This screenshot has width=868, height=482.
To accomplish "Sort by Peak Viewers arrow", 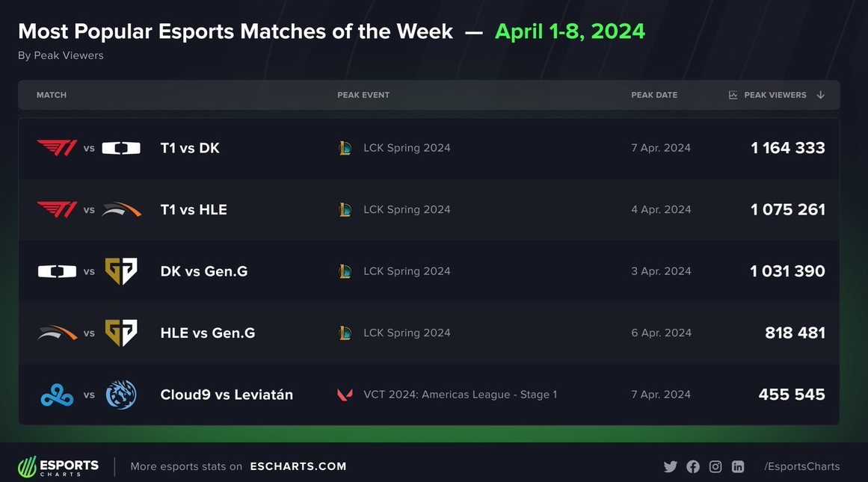I will pyautogui.click(x=820, y=95).
